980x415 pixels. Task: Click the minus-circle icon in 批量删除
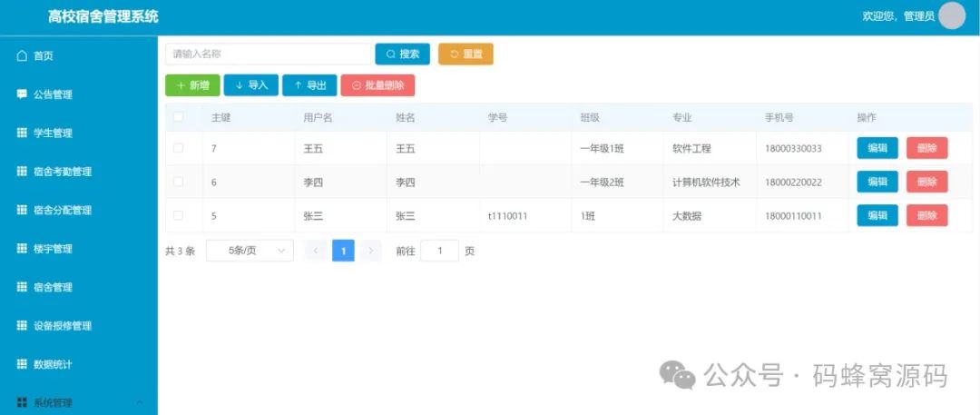point(357,85)
